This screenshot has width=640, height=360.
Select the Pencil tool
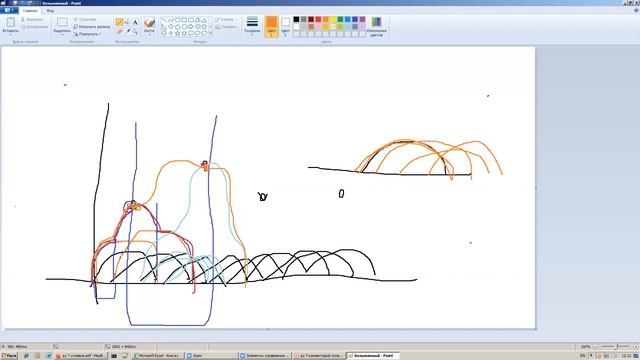119,22
